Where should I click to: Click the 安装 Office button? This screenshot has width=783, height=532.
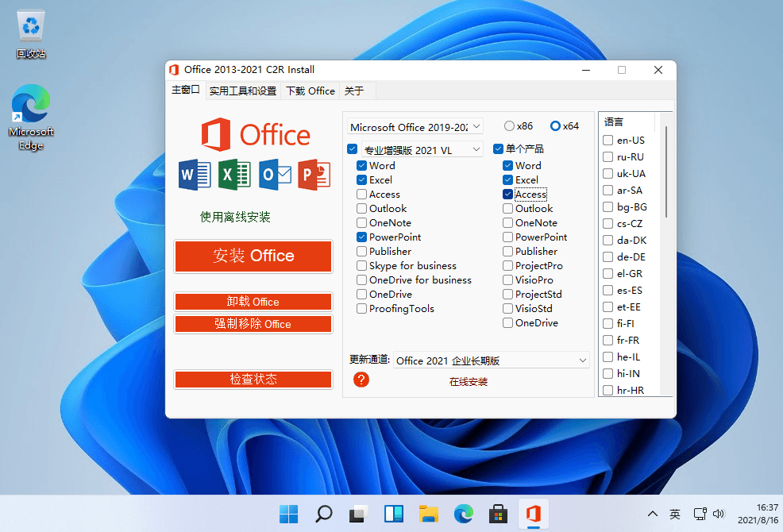pyautogui.click(x=253, y=256)
